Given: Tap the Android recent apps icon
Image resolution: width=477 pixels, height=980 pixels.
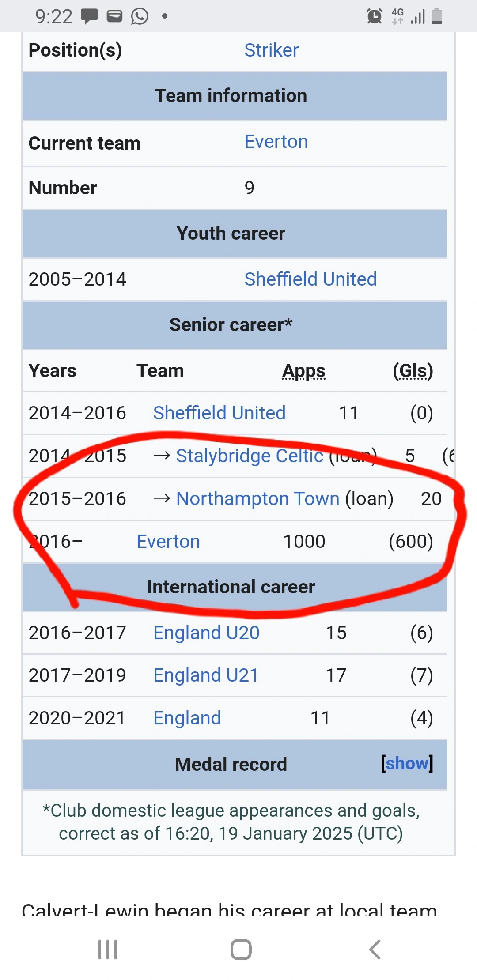Looking at the screenshot, I should [108, 950].
